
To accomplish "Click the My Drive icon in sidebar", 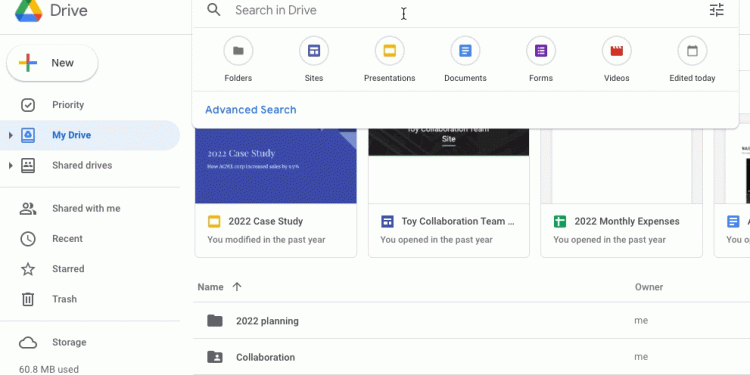I will (x=28, y=135).
